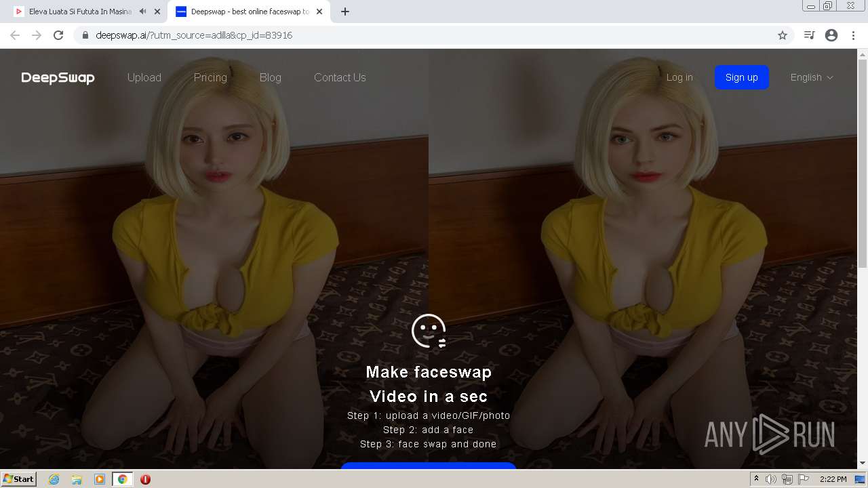Click the page vertical scrollbar

point(863,163)
